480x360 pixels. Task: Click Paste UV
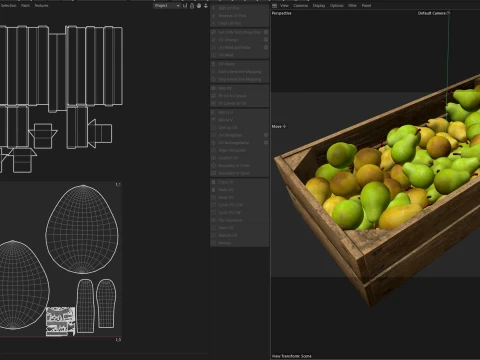[239, 190]
